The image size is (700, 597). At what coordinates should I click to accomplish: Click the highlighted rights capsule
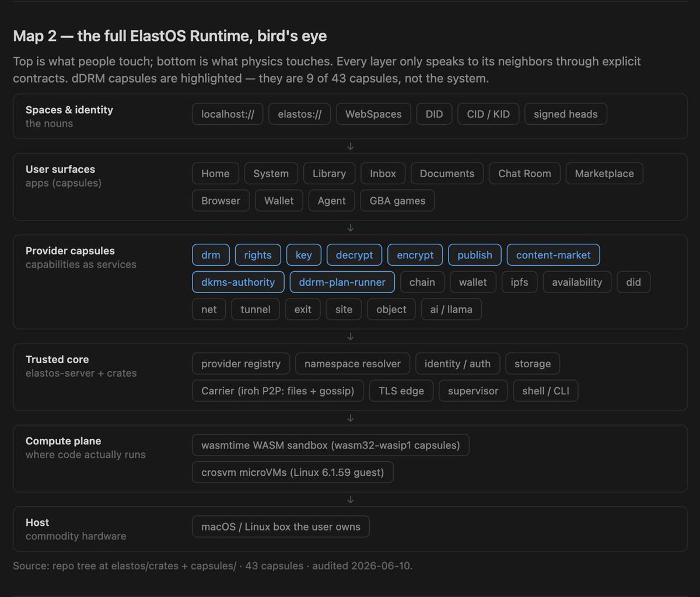[x=258, y=255]
